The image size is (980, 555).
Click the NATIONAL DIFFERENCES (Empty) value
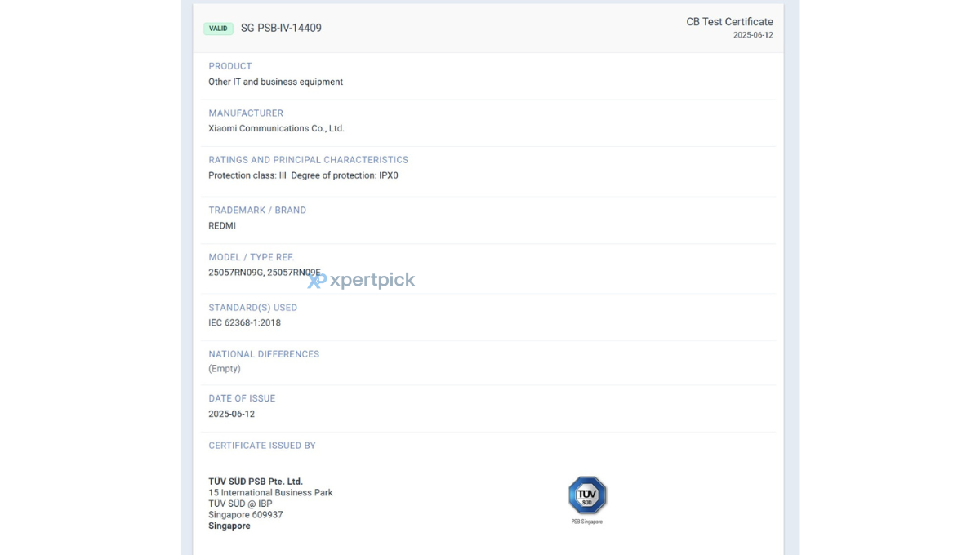[x=225, y=369]
